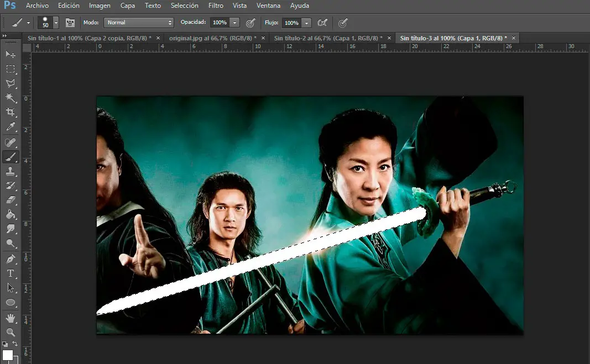Select the Healing Brush tool
Image resolution: width=590 pixels, height=364 pixels.
pyautogui.click(x=11, y=142)
